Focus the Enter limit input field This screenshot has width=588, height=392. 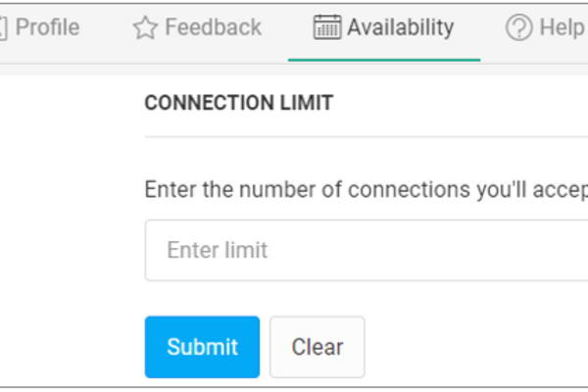point(367,250)
